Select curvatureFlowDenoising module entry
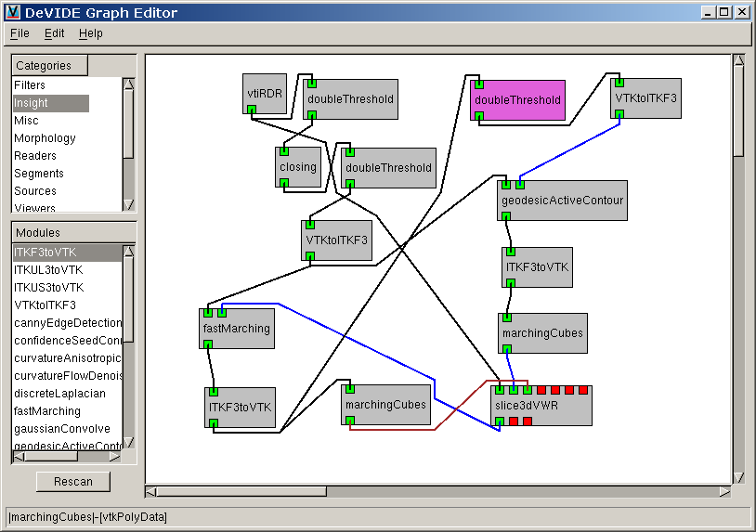The width and height of the screenshot is (756, 532). point(68,376)
